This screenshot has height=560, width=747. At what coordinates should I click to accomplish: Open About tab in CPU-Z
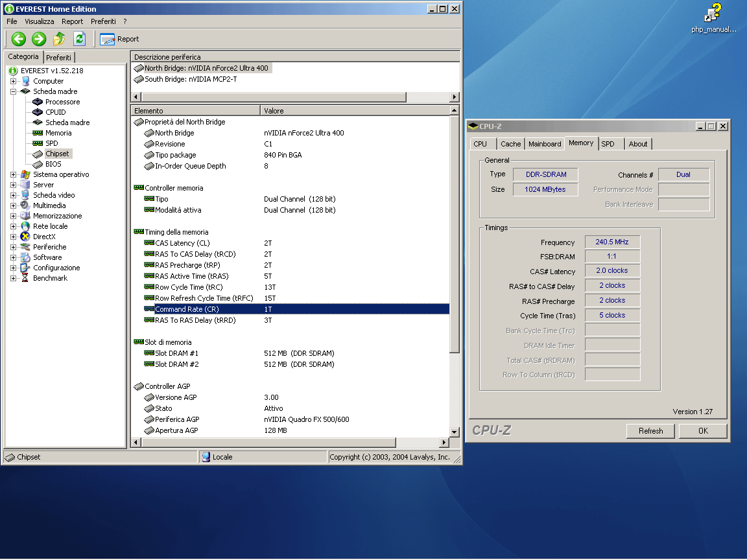click(x=638, y=145)
